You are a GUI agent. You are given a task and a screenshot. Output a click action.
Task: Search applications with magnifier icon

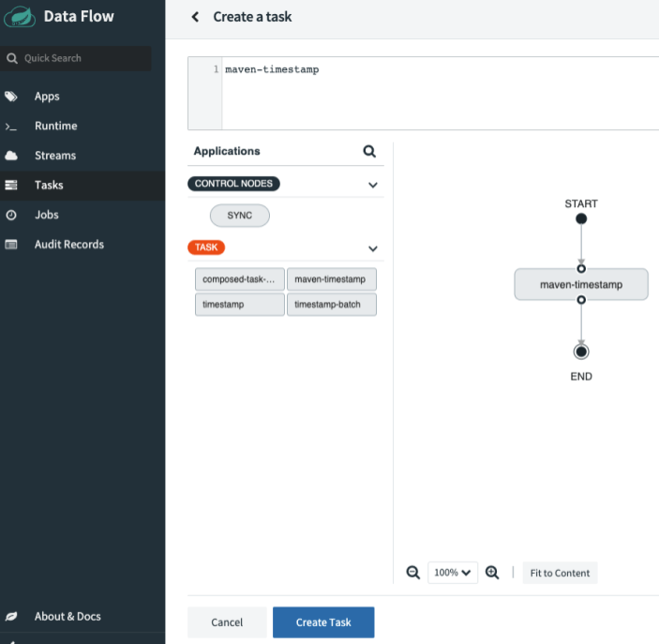coord(369,151)
